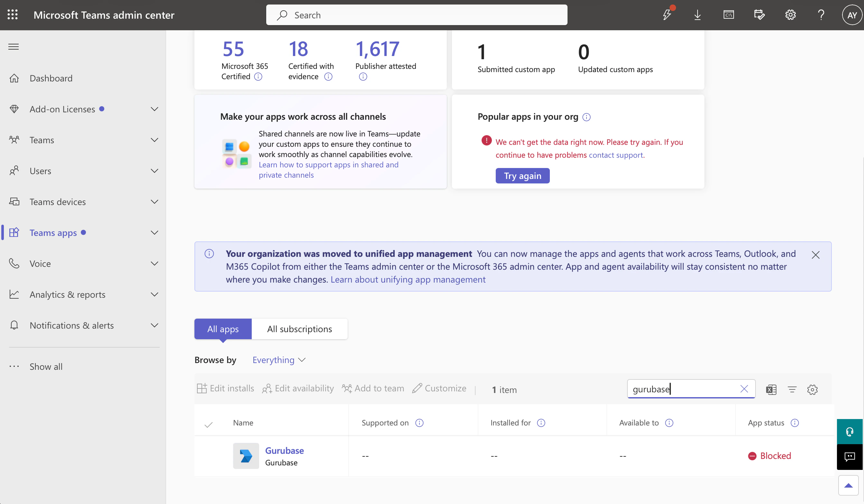Screen dimensions: 864x504
Task: Expand the Teams devices section
Action: [x=155, y=201]
